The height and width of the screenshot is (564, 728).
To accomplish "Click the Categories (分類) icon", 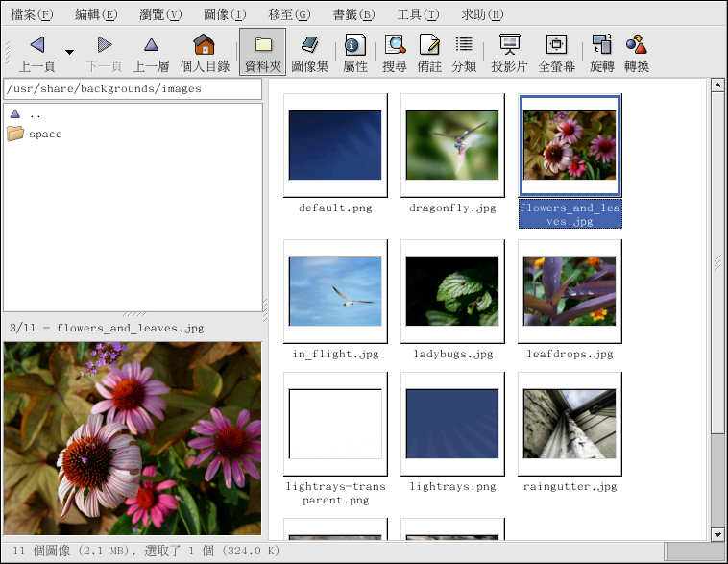I will [464, 45].
